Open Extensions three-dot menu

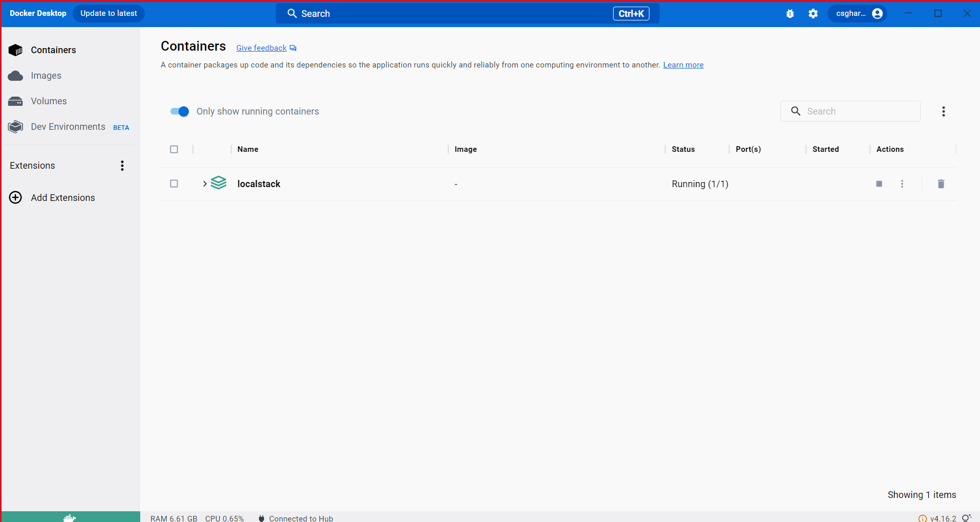click(122, 166)
